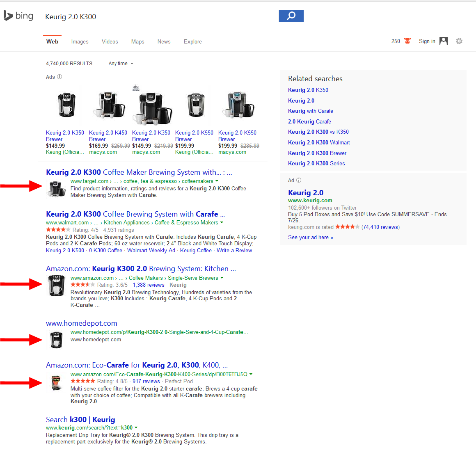Open the Target result Keurig thumbnail
The width and height of the screenshot is (476, 457).
[57, 189]
